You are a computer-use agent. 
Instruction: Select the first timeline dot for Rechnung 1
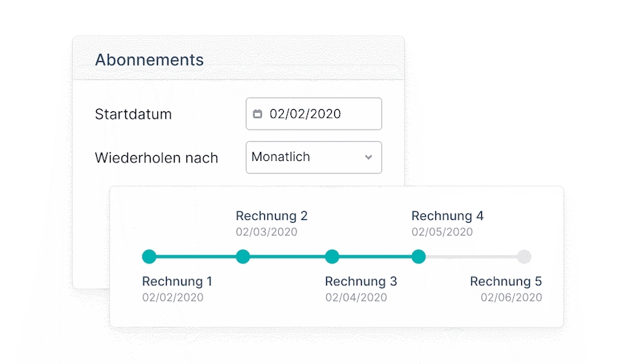click(149, 256)
